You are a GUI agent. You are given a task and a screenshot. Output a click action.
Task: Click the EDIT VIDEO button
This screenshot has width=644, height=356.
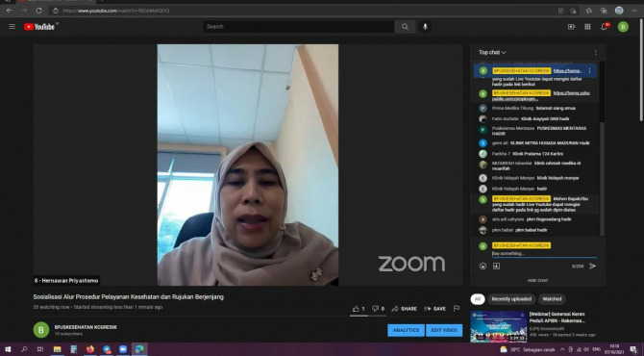444,330
